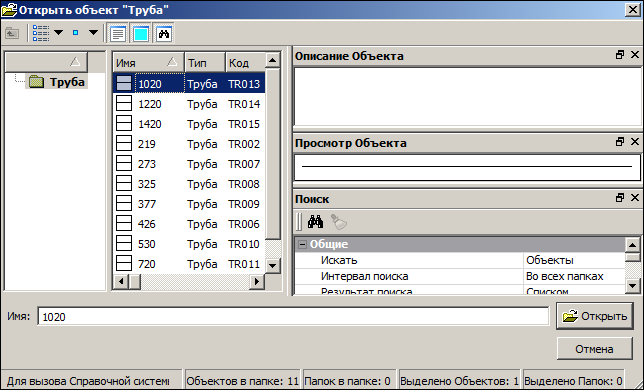Viewport: 644px width, 390px height.
Task: Open the Интервал поиска value Во всех папках
Action: [574, 276]
